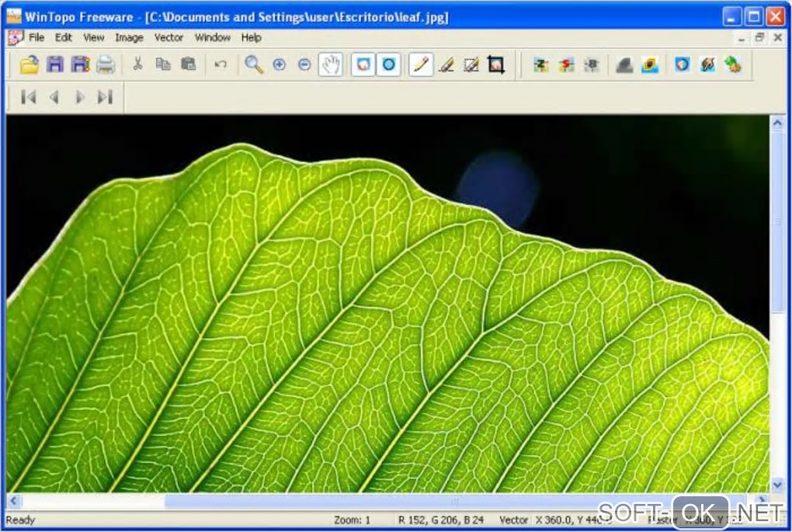Select the Crop image tool
The height and width of the screenshot is (532, 792).
click(496, 64)
